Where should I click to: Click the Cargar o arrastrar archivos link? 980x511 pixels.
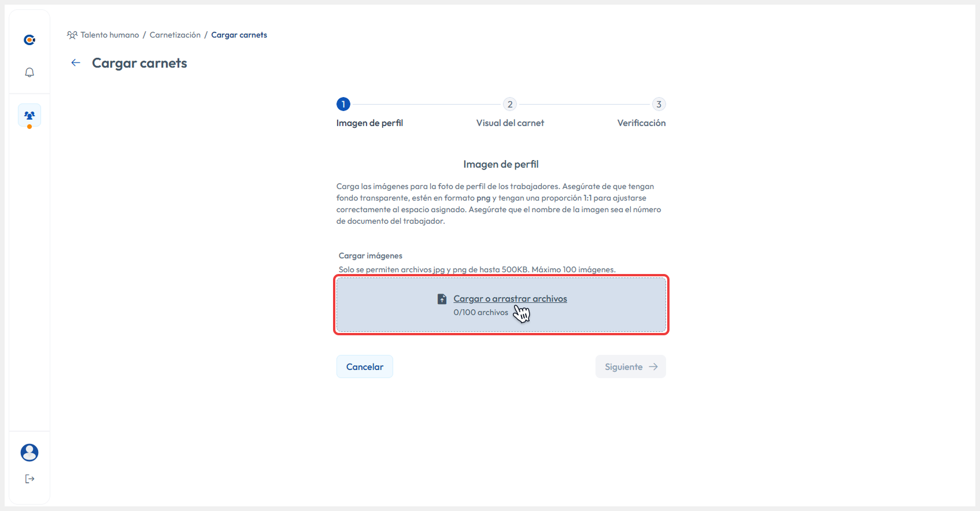pyautogui.click(x=510, y=299)
